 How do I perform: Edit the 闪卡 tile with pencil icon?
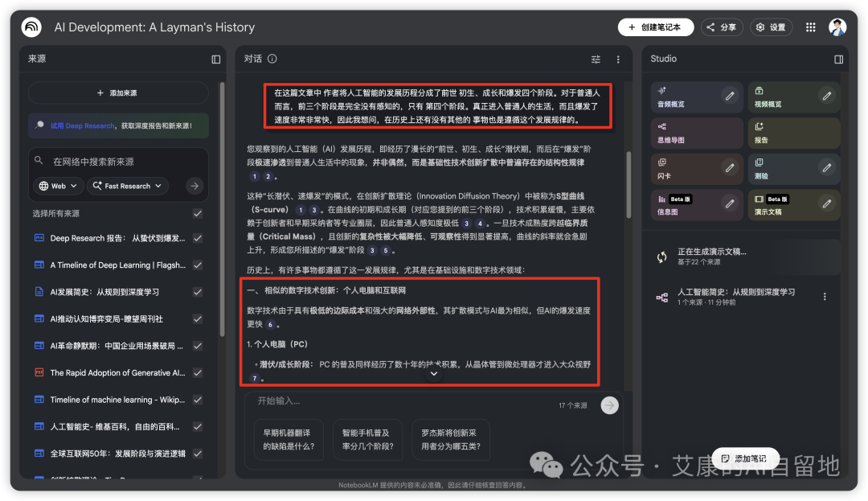pyautogui.click(x=730, y=168)
